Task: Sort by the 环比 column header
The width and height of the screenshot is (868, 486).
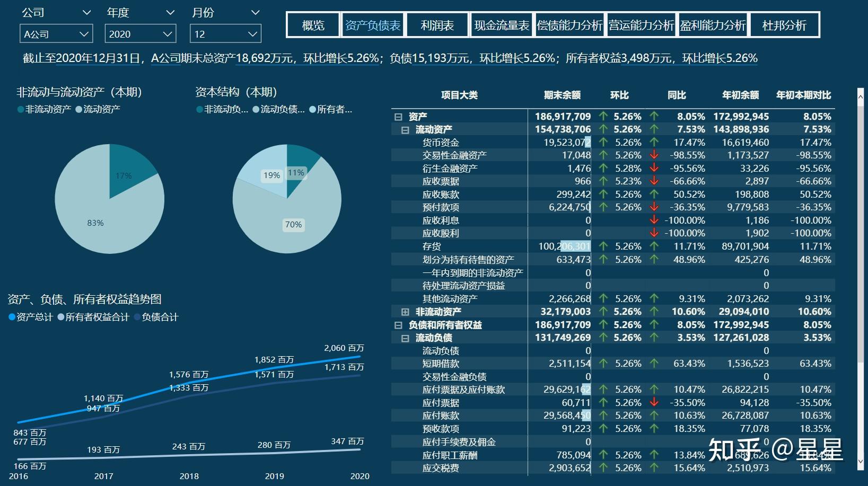Action: coord(619,95)
